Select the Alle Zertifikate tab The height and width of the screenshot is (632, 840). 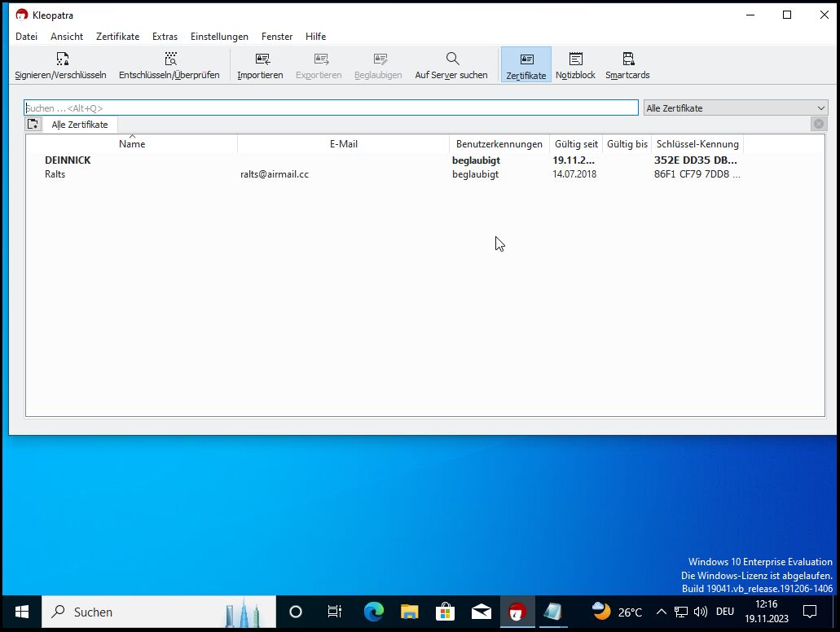pos(80,125)
